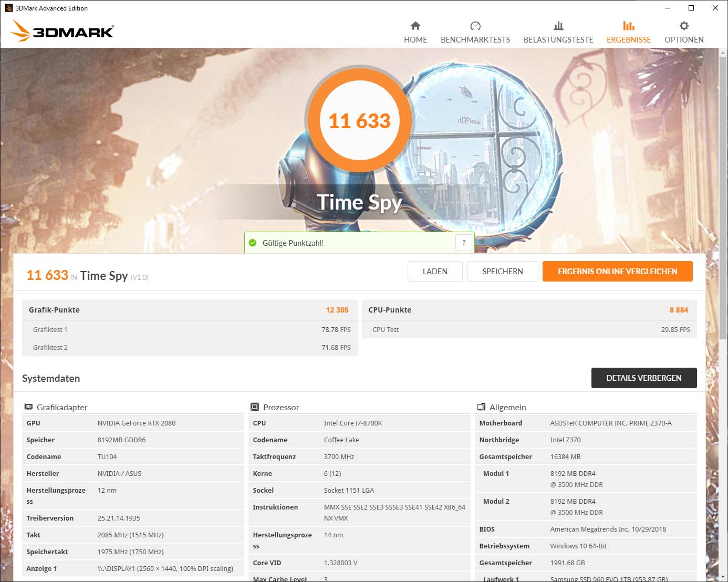Click the Time Spy title in banner
Screen dimensions: 728x582
[x=360, y=202]
